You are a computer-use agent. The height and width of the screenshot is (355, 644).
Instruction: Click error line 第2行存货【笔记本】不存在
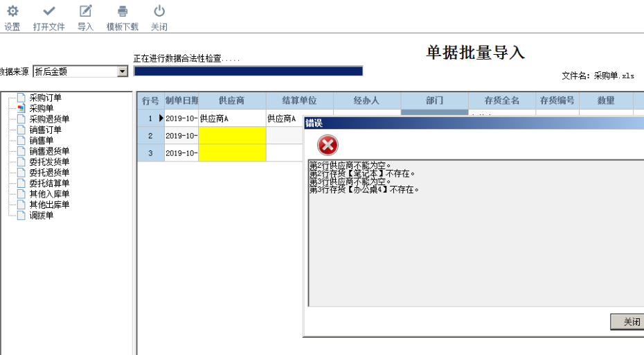pos(362,173)
